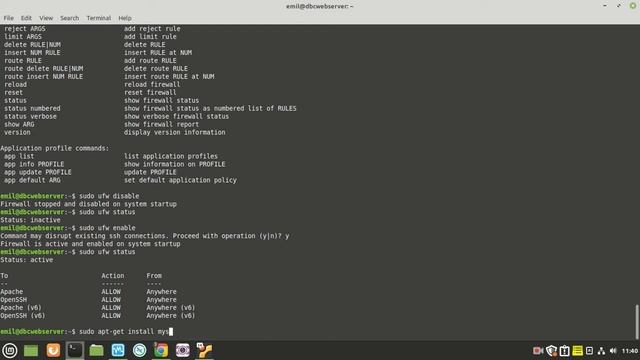Screen dimensions: 640x360
Task: Click 'add limit rule' description text
Action: 150,37
